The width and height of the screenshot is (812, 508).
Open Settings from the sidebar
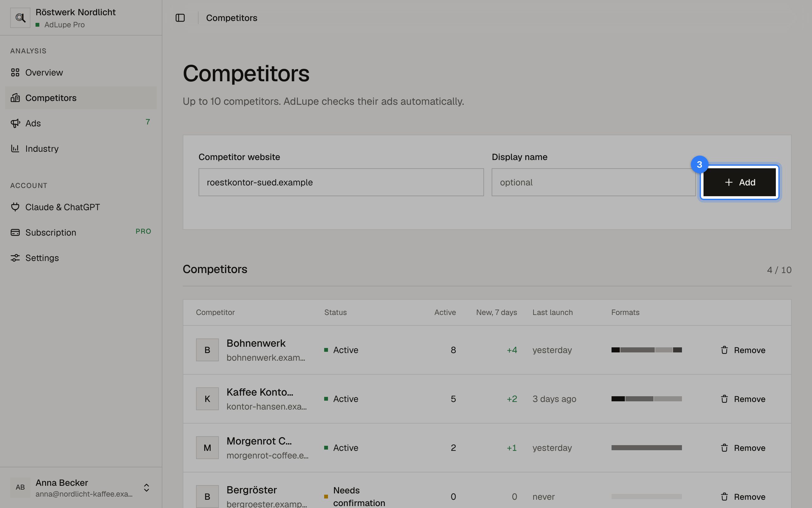coord(81,258)
